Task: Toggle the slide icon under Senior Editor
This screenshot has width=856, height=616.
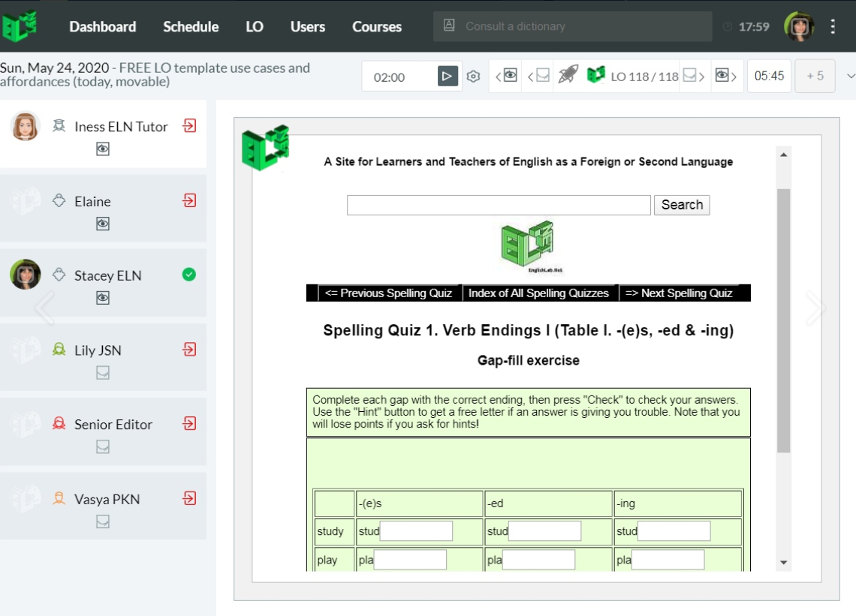Action: point(103,447)
